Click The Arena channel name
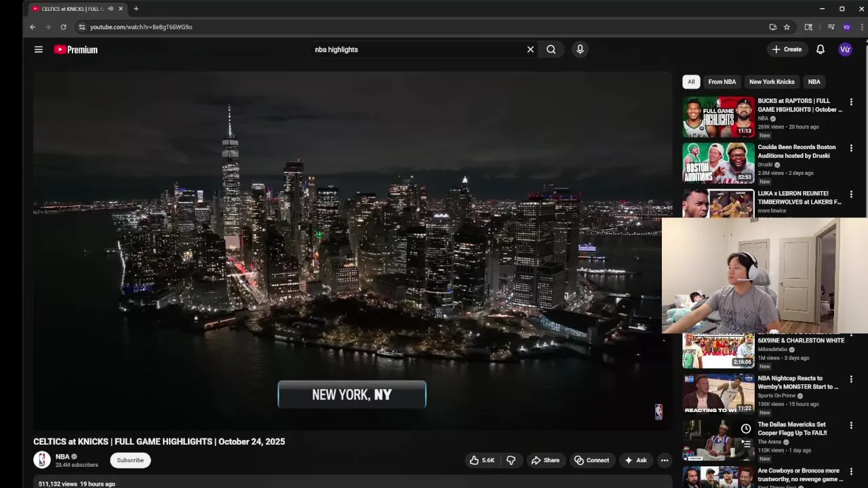This screenshot has height=488, width=868. click(x=769, y=442)
